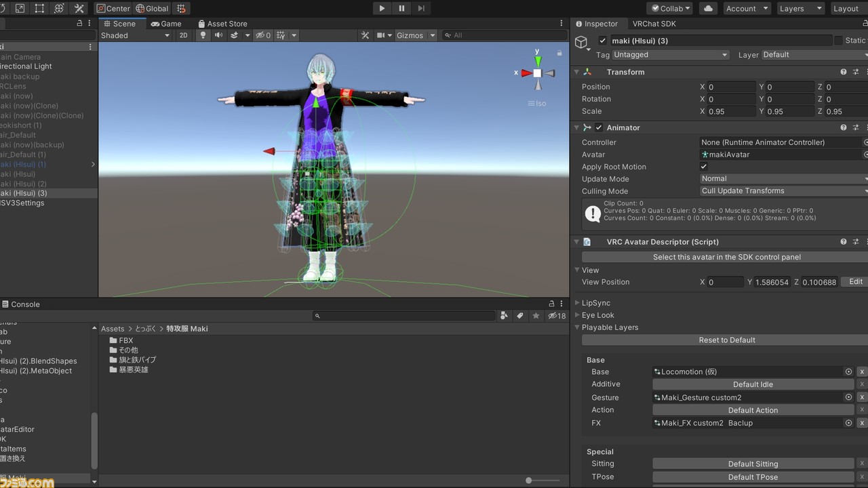
Task: Collapse the Transform component
Action: (x=576, y=72)
